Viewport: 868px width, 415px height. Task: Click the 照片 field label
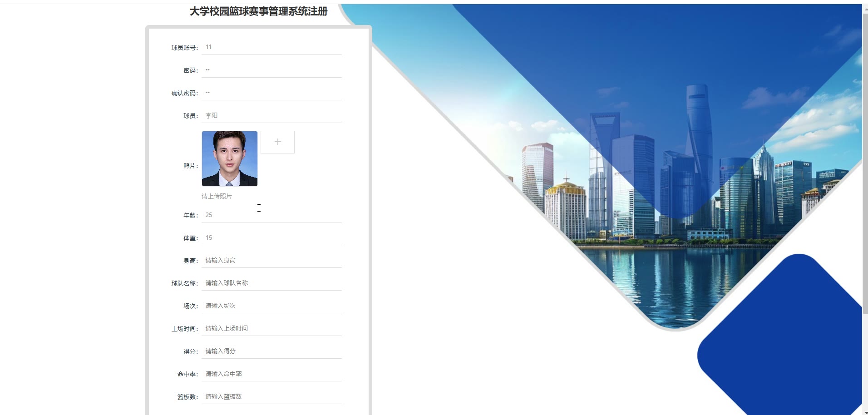(191, 166)
